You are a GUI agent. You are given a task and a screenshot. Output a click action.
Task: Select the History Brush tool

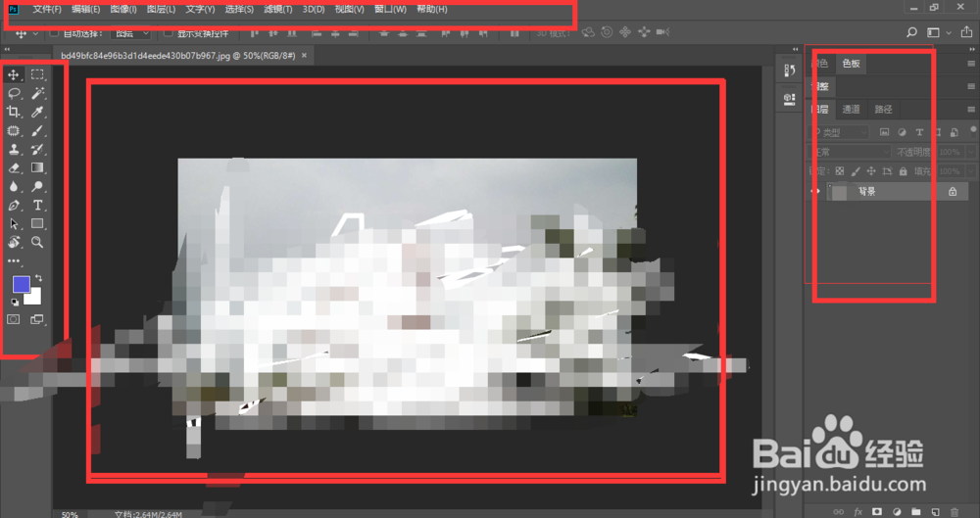(37, 150)
